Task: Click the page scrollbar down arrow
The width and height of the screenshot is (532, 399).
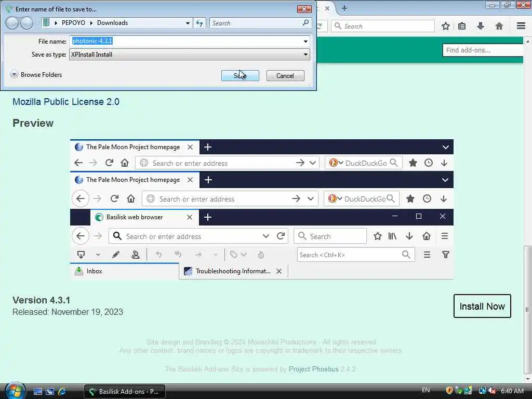Action: (528, 379)
